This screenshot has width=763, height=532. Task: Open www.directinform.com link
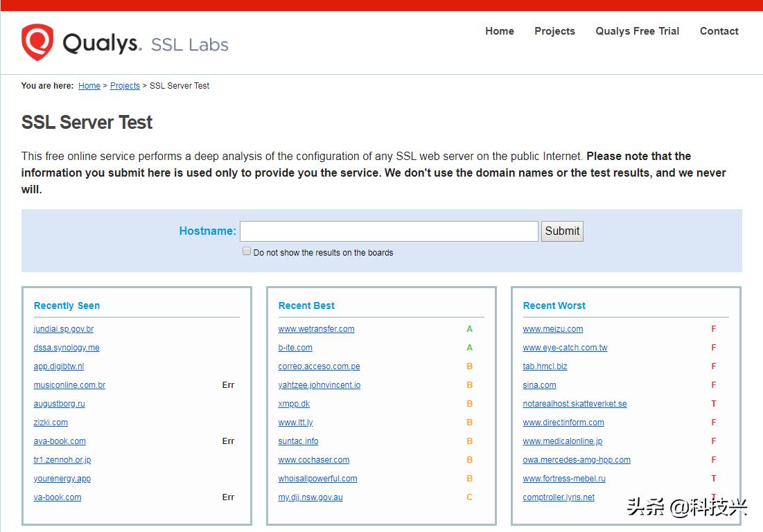click(x=563, y=422)
